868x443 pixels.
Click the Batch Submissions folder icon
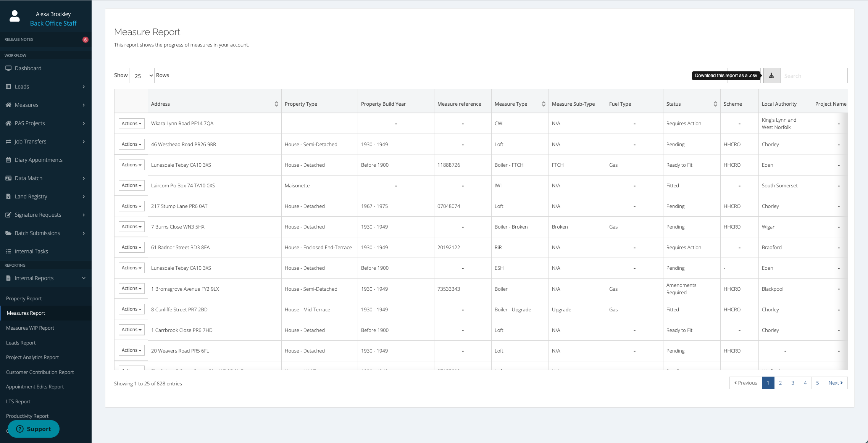point(8,233)
